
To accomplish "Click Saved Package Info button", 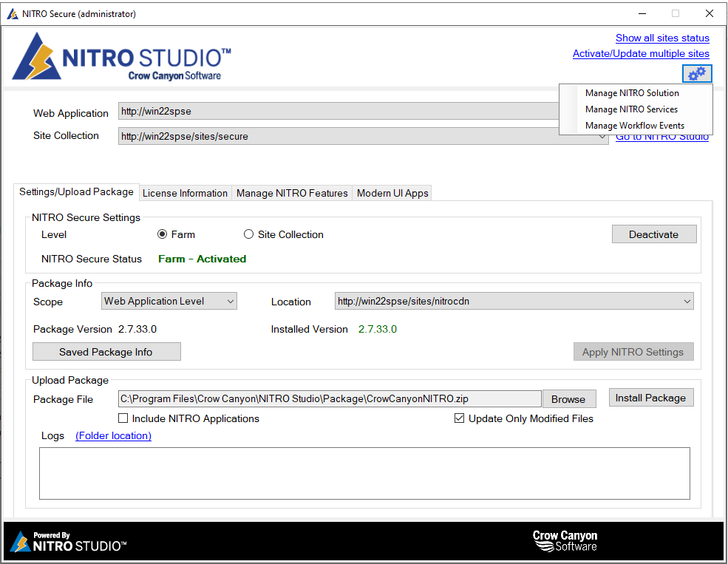I will pos(106,352).
